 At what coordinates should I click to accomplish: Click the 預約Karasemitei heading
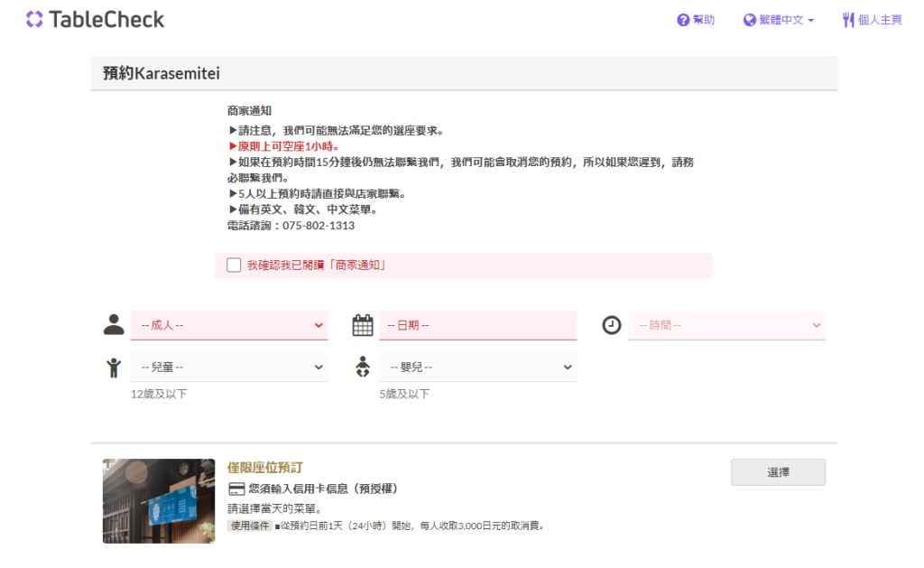[x=161, y=73]
